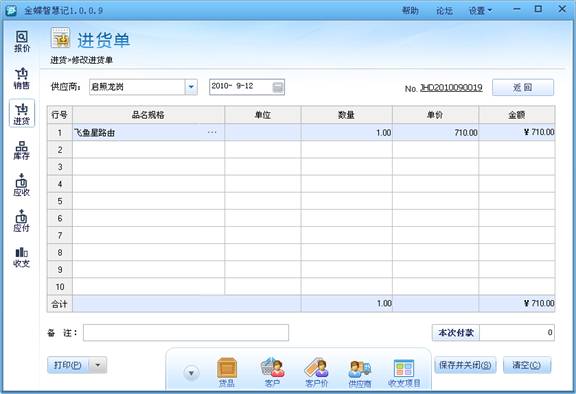
Task: Select row number 10 in the table
Action: point(60,286)
